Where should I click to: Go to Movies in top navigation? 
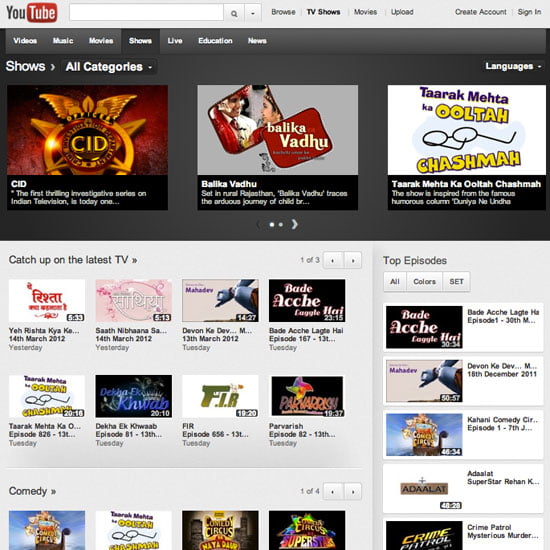(365, 12)
